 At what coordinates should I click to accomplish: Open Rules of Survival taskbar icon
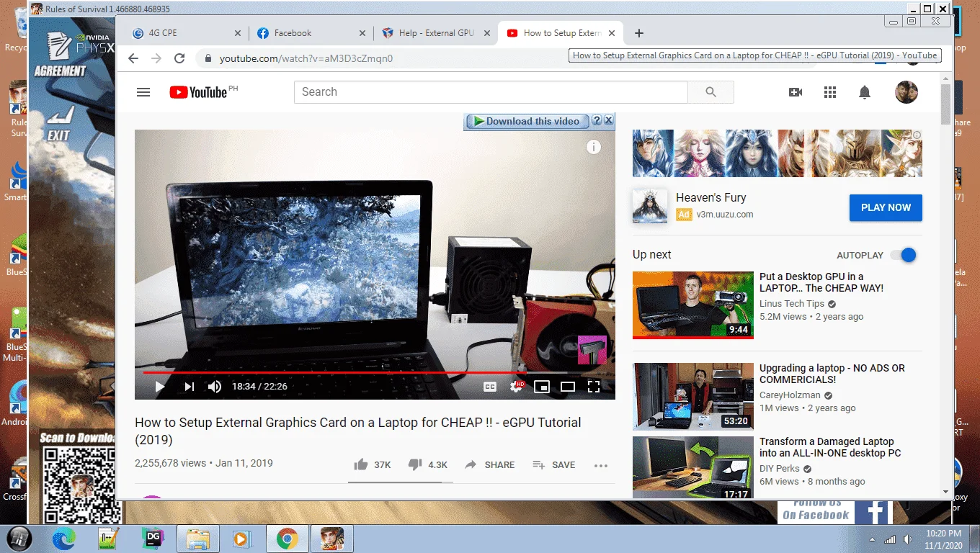pos(331,539)
